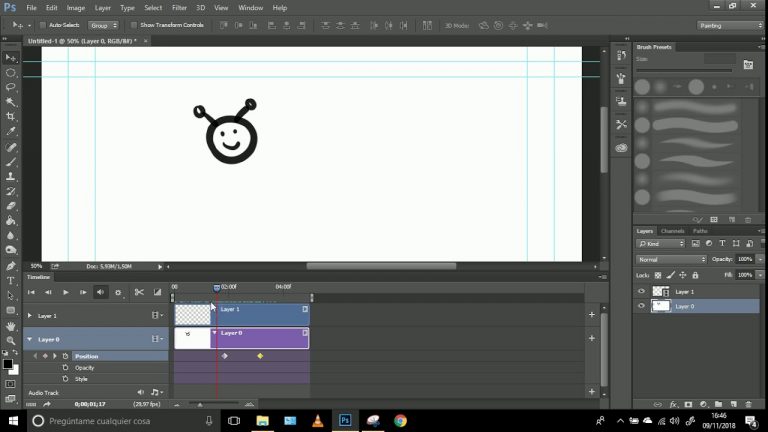
Task: Open layer Opacity 100% dropdown arrow
Action: 760,259
